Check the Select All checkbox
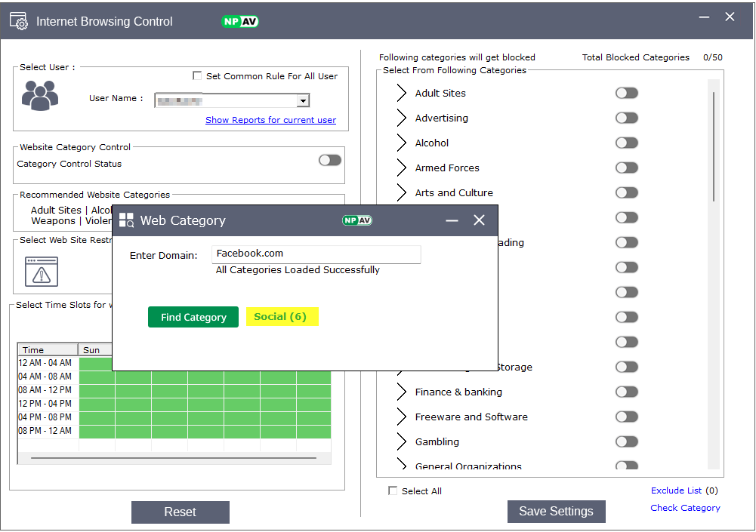Image resolution: width=756 pixels, height=532 pixels. point(393,490)
